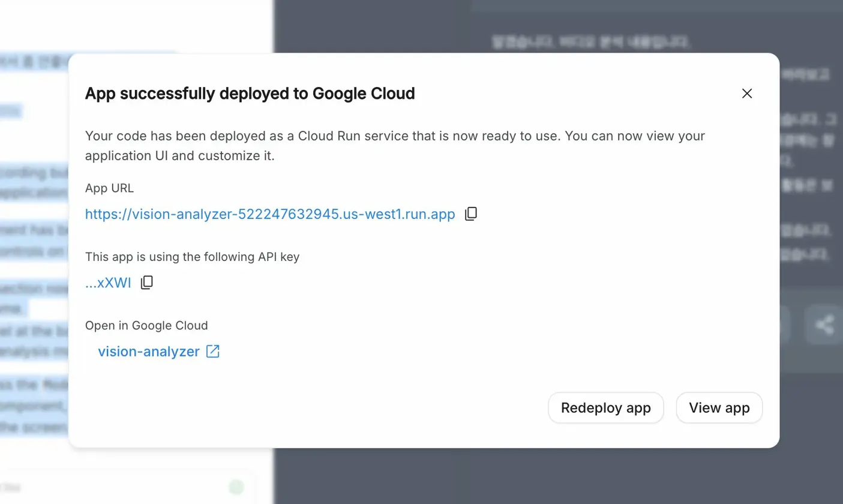Open the external link icon beside vision-analyzer

pos(213,352)
